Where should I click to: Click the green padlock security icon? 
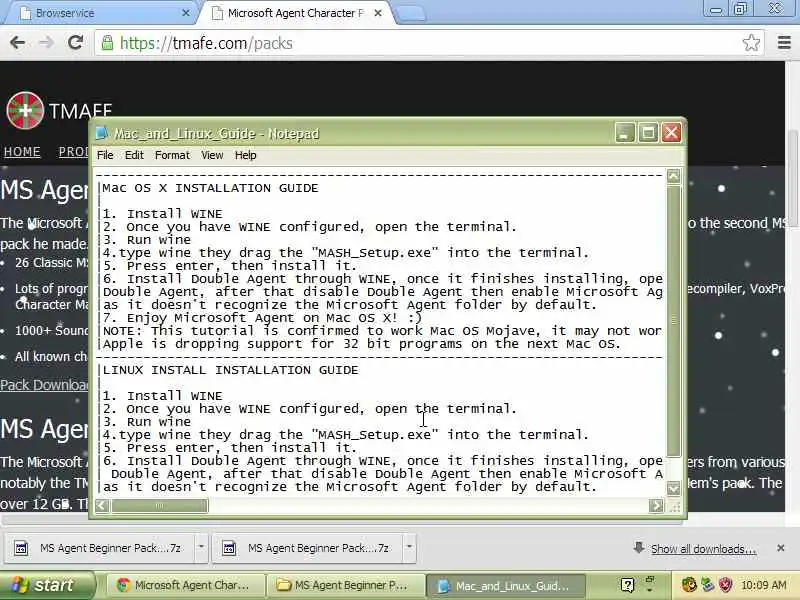(x=107, y=43)
